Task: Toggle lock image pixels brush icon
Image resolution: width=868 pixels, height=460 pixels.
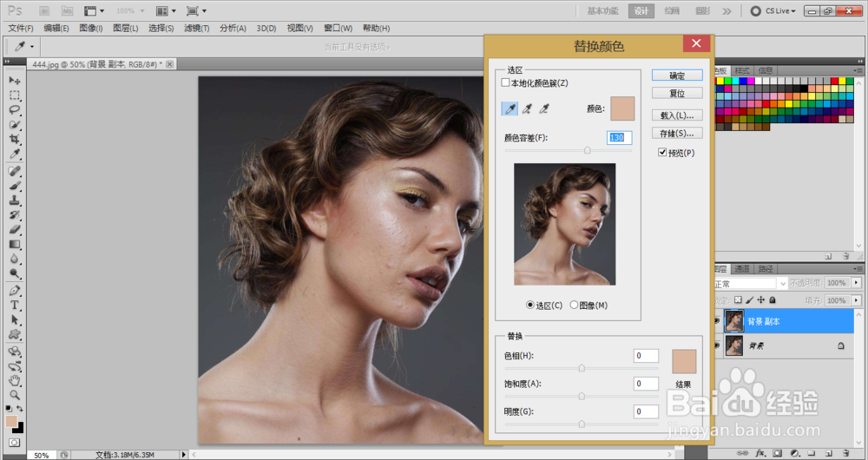Action: pos(750,300)
